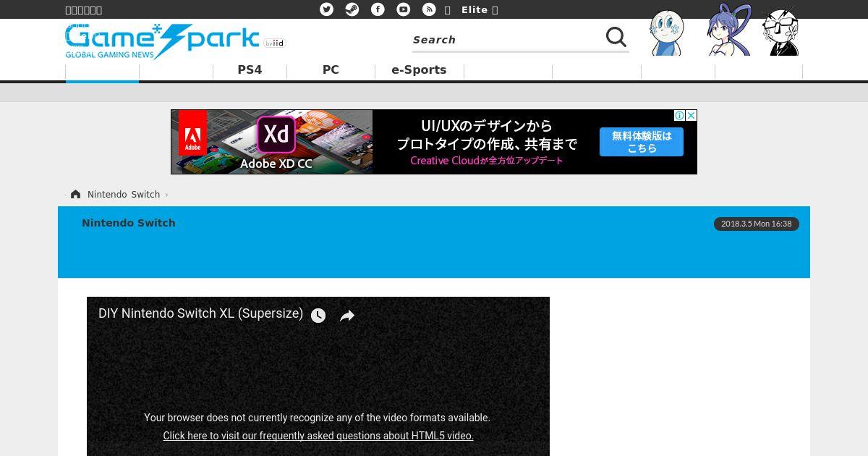868x456 pixels.
Task: Click the Nintendo Switch category label in blue header
Action: point(129,223)
